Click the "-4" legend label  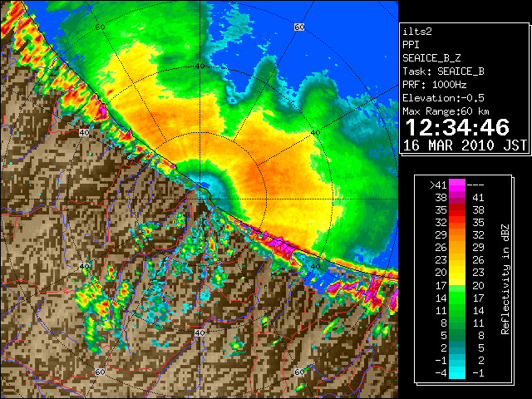point(441,373)
